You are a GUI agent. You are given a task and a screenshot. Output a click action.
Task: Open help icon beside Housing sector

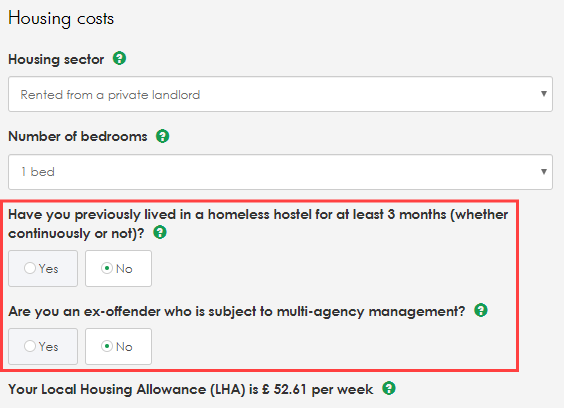(119, 58)
